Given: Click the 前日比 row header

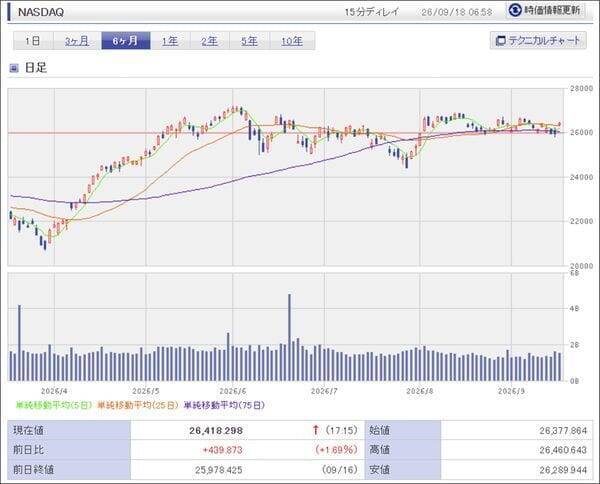Looking at the screenshot, I should [x=69, y=450].
